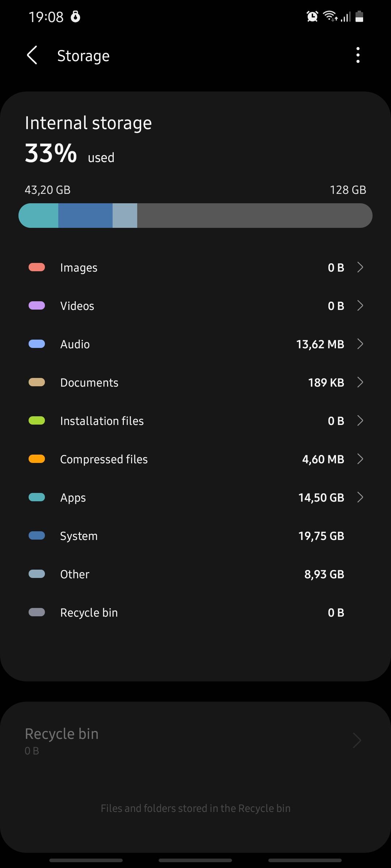Open the Apps storage category

pyautogui.click(x=195, y=497)
